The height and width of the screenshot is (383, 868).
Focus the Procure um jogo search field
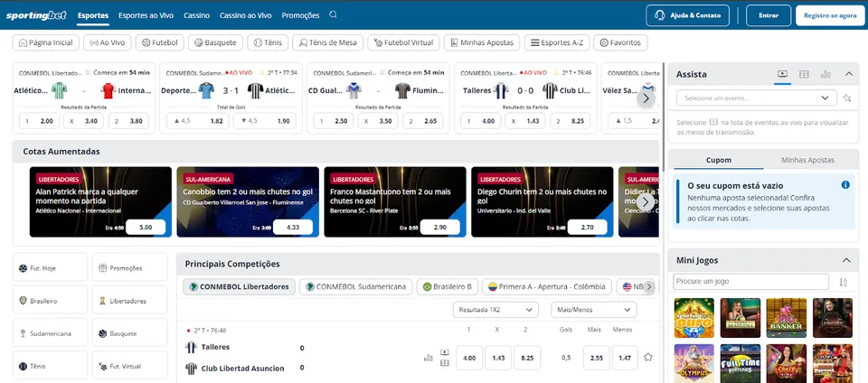(751, 281)
